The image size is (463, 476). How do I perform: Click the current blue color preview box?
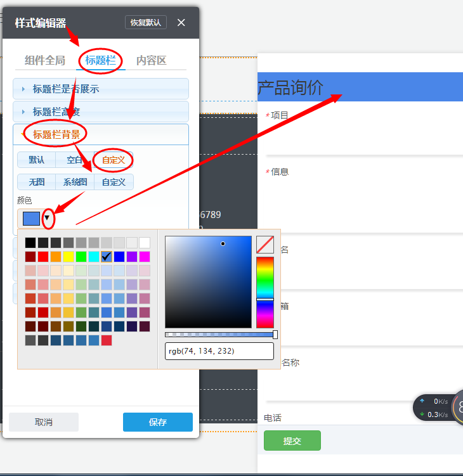[30, 219]
